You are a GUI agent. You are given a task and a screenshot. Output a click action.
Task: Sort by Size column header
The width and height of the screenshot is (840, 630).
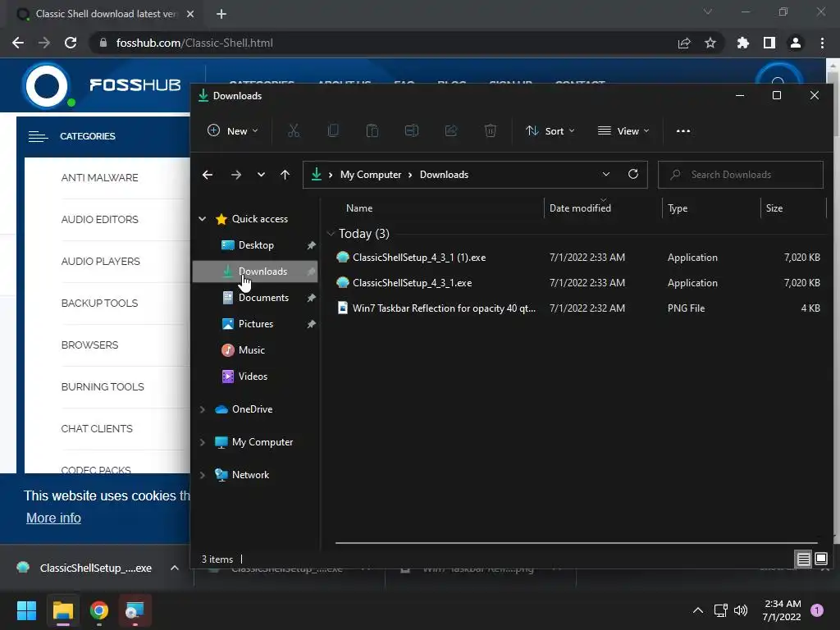tap(774, 208)
